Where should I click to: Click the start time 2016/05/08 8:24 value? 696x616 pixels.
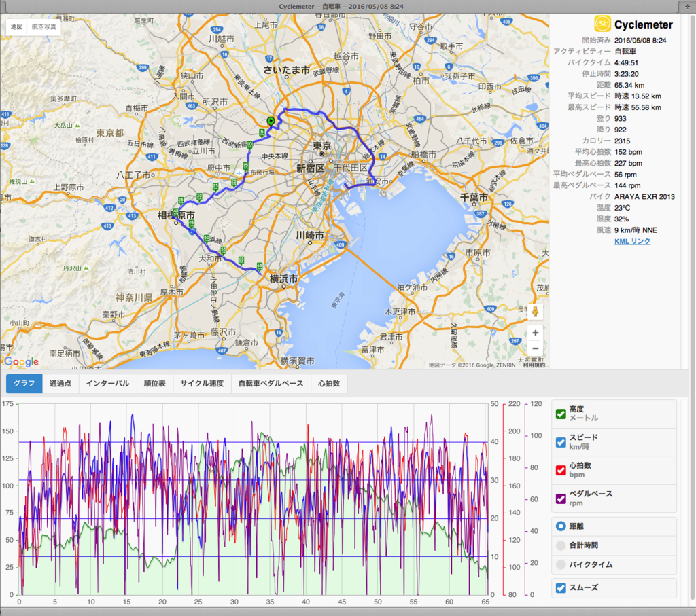coord(640,40)
